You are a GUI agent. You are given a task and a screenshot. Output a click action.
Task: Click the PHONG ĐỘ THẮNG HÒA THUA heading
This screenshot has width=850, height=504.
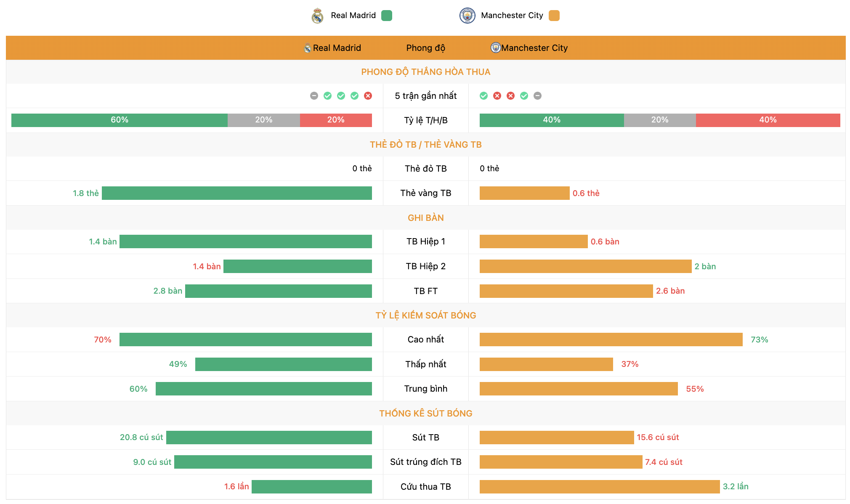[x=425, y=72]
